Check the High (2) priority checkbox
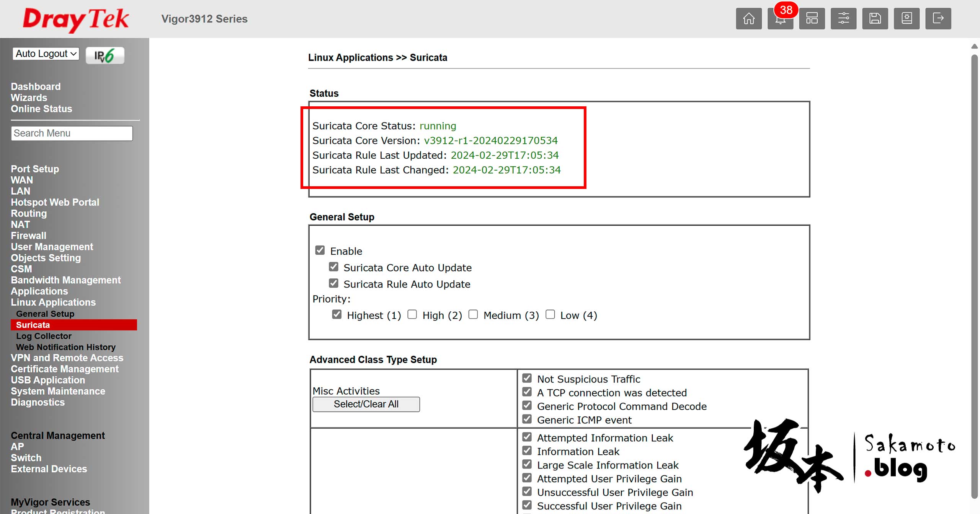This screenshot has height=514, width=980. coord(412,314)
